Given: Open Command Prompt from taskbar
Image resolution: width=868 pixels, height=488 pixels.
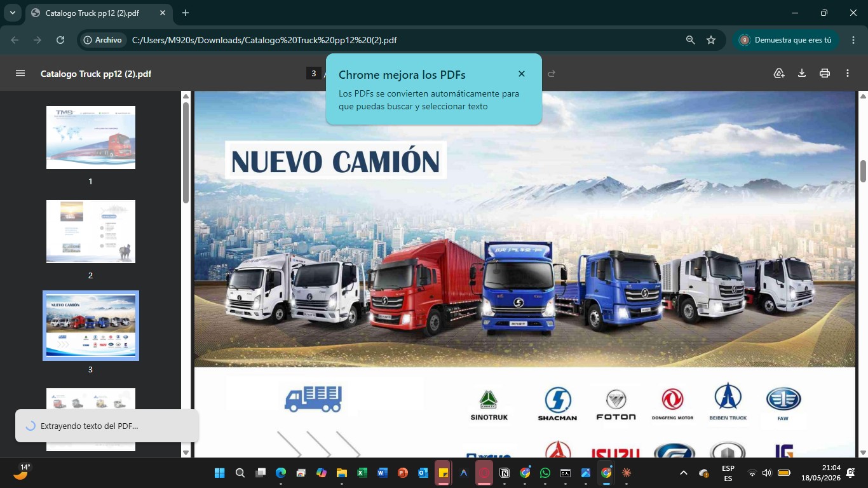Looking at the screenshot, I should coord(566,473).
